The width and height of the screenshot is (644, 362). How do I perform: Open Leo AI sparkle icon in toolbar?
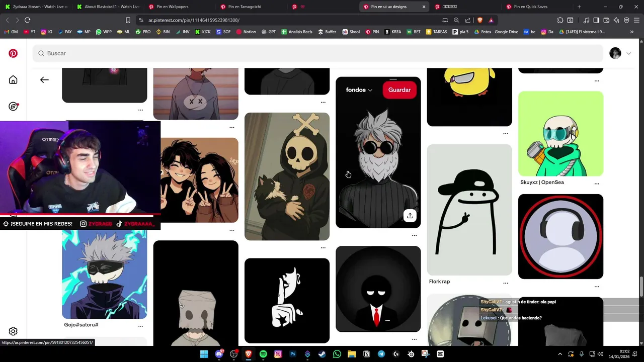coord(616,20)
